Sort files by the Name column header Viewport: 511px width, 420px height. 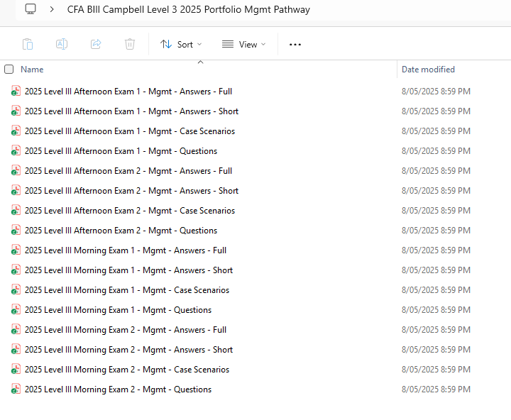pos(32,70)
